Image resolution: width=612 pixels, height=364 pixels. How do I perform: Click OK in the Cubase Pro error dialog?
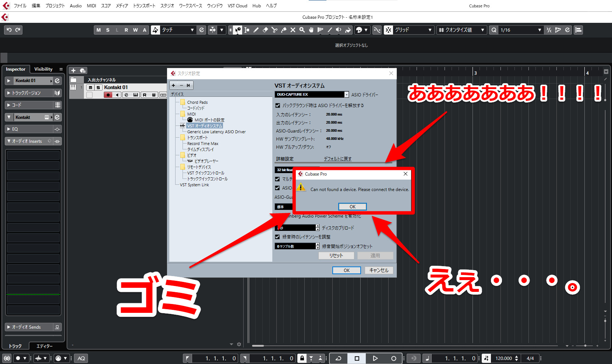pos(352,206)
